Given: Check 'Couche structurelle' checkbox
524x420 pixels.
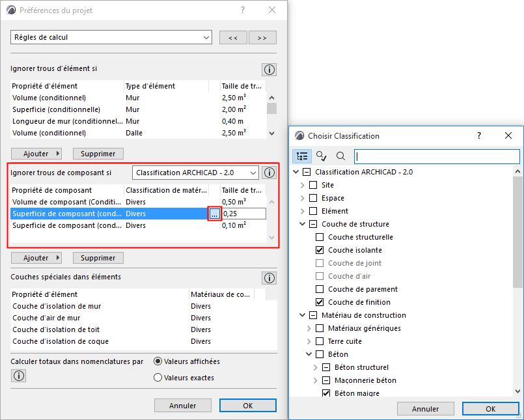Looking at the screenshot, I should tap(320, 237).
